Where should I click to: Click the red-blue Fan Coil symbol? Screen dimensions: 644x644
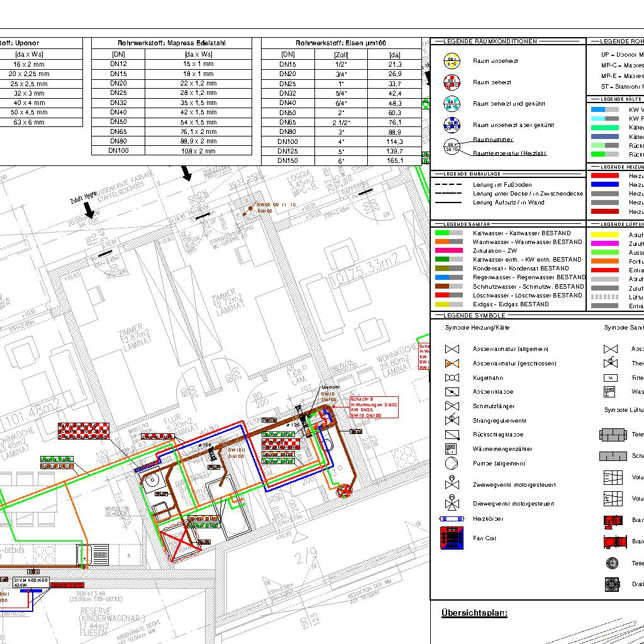(452, 538)
